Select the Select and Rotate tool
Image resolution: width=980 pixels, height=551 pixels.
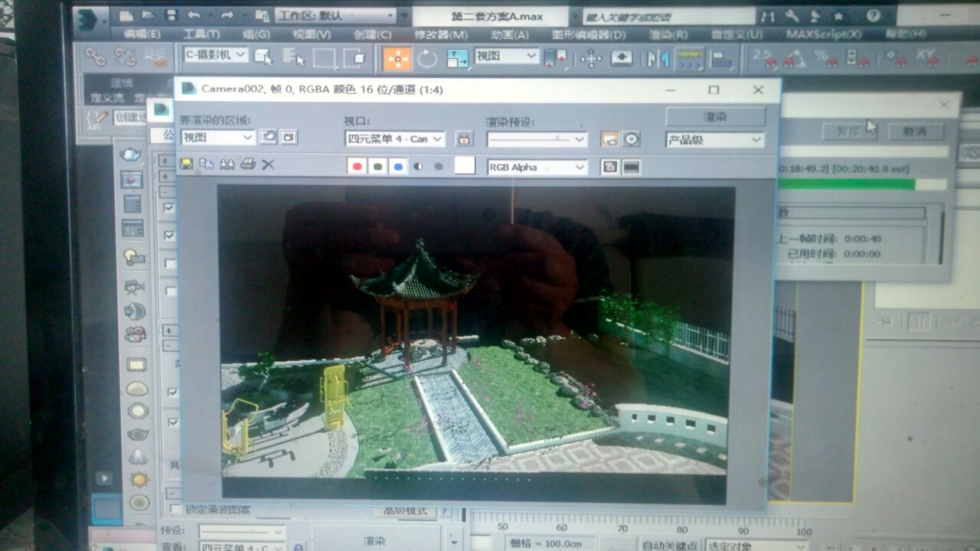pos(426,59)
